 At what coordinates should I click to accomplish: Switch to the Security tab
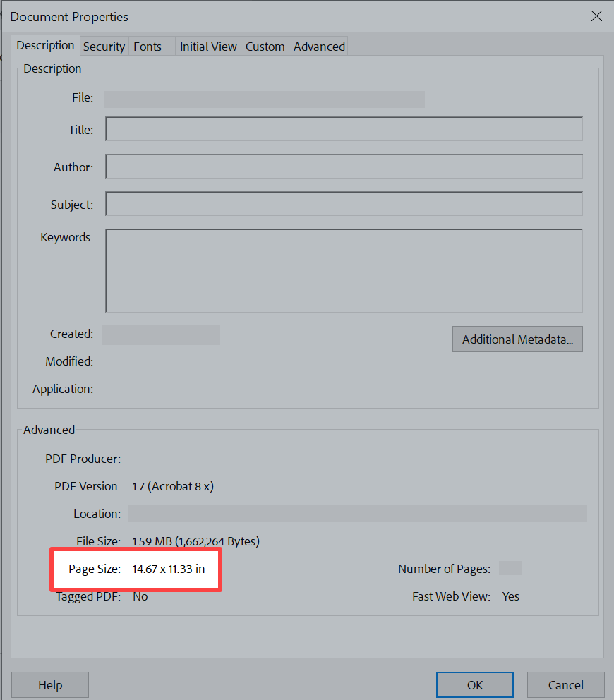pos(104,47)
